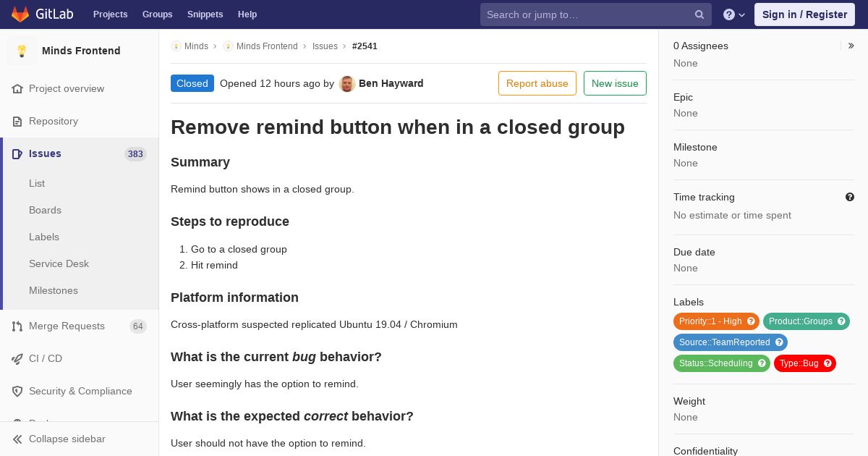This screenshot has height=456, width=868.
Task: Open the Groups menu
Action: [157, 14]
